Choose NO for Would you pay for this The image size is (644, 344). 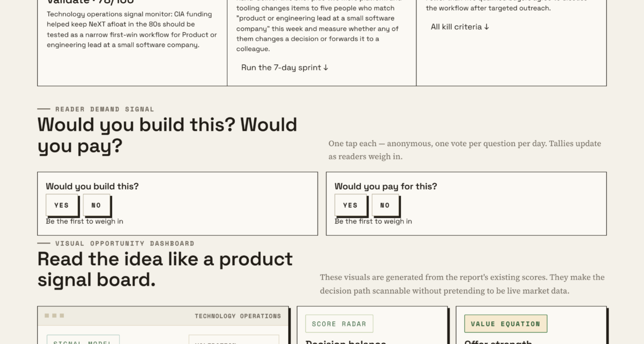tap(385, 205)
